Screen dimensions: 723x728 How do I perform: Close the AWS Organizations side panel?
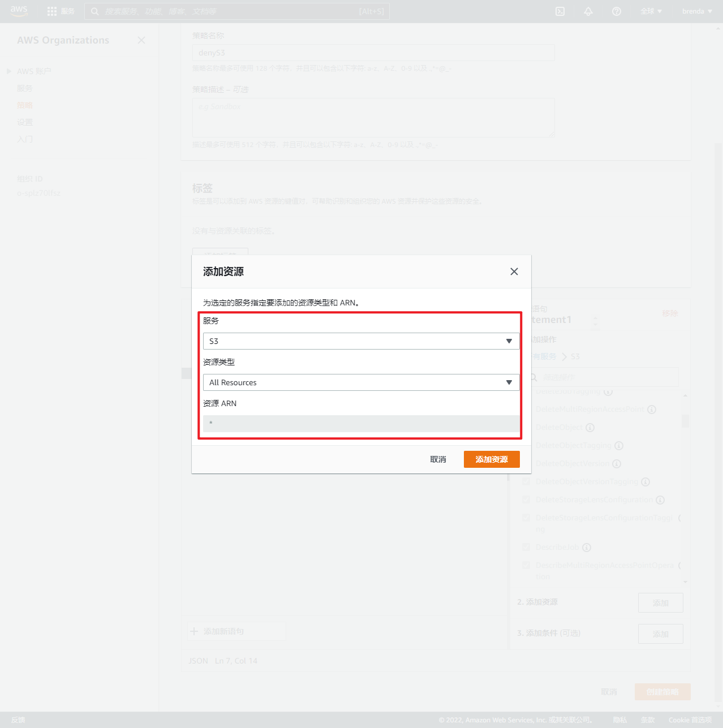pyautogui.click(x=141, y=40)
